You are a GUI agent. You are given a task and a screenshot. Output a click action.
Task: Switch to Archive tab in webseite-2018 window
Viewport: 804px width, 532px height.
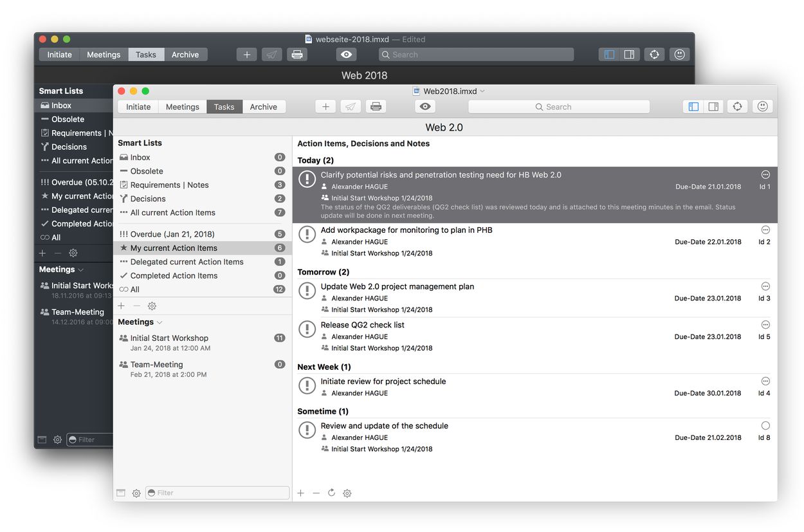point(185,55)
